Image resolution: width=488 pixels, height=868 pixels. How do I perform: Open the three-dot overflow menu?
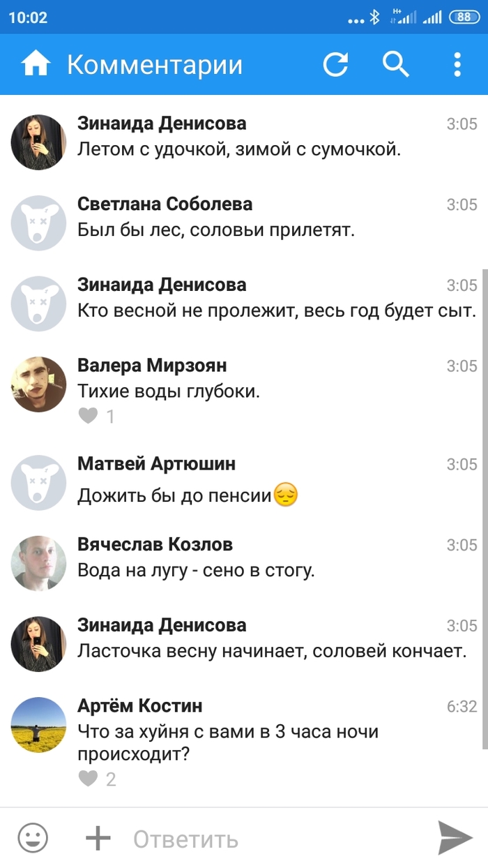coord(457,64)
